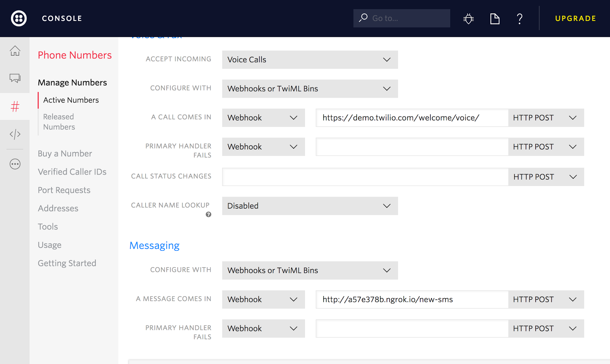The image size is (610, 364).
Task: Click empty voice Primary Handler Fails URL field
Action: 412,147
